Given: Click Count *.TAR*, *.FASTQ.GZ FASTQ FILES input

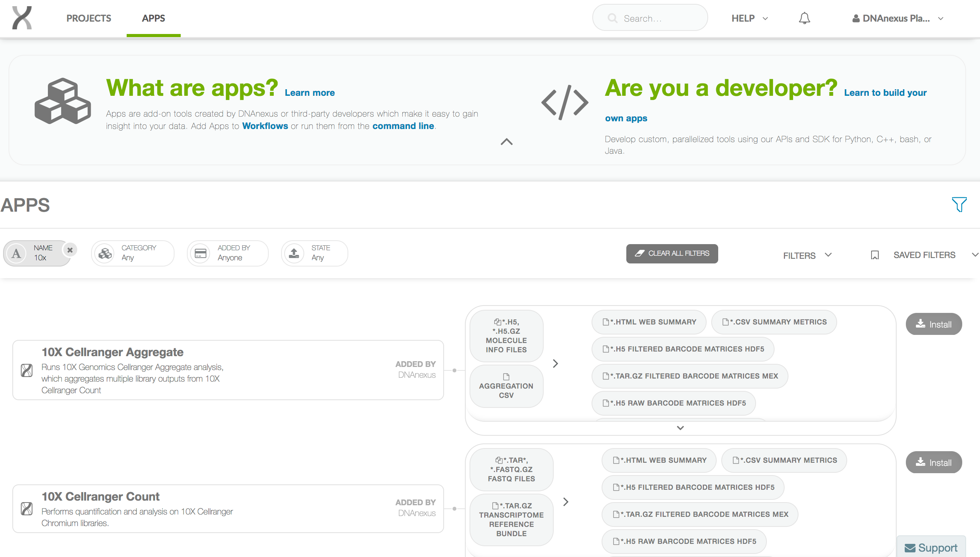Looking at the screenshot, I should pyautogui.click(x=512, y=469).
